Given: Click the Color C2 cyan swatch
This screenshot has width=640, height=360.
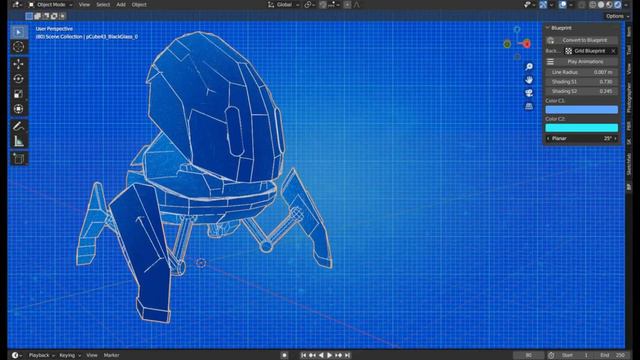Looking at the screenshot, I should [x=582, y=128].
